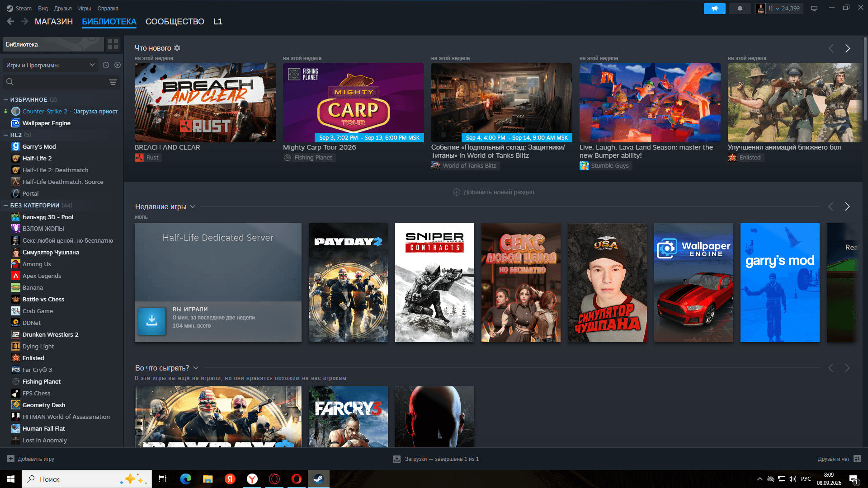Show next recent games arrow
Image resolution: width=868 pixels, height=488 pixels.
(847, 206)
